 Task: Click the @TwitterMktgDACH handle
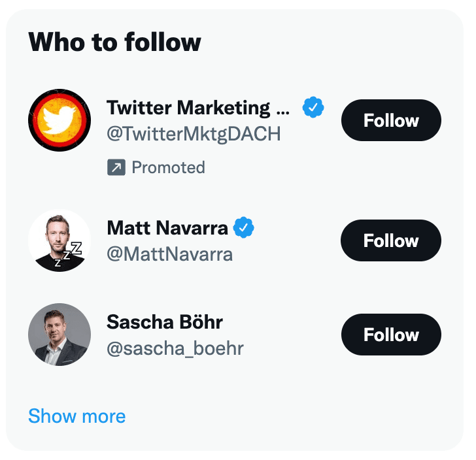(194, 134)
